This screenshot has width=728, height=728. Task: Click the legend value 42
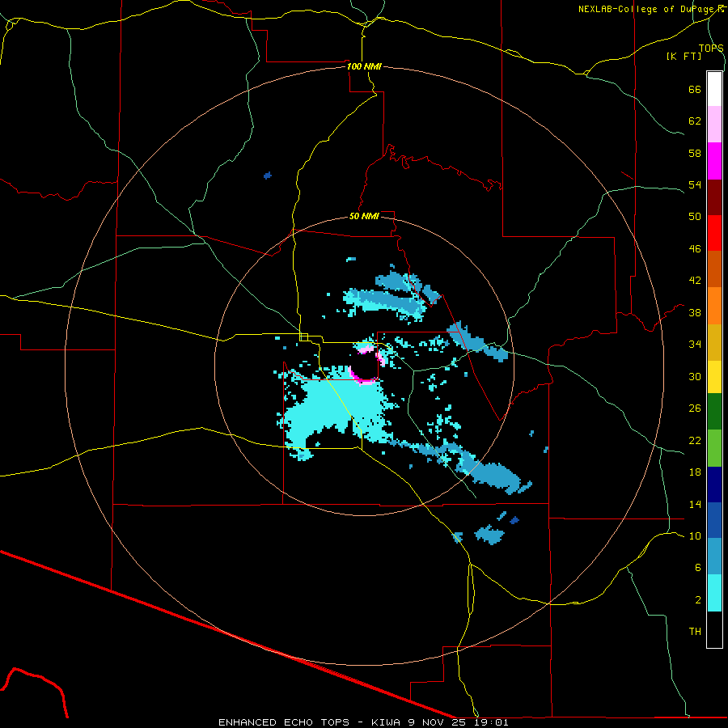(695, 280)
